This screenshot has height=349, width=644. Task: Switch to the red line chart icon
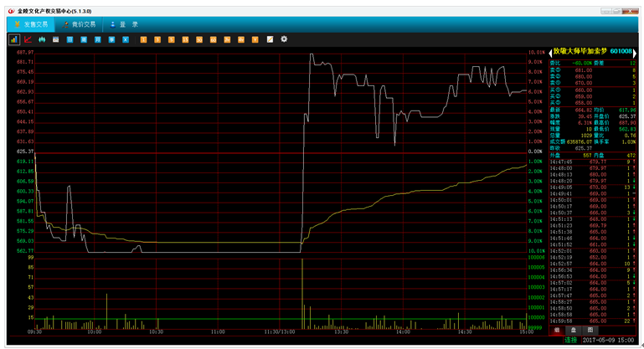(x=28, y=39)
